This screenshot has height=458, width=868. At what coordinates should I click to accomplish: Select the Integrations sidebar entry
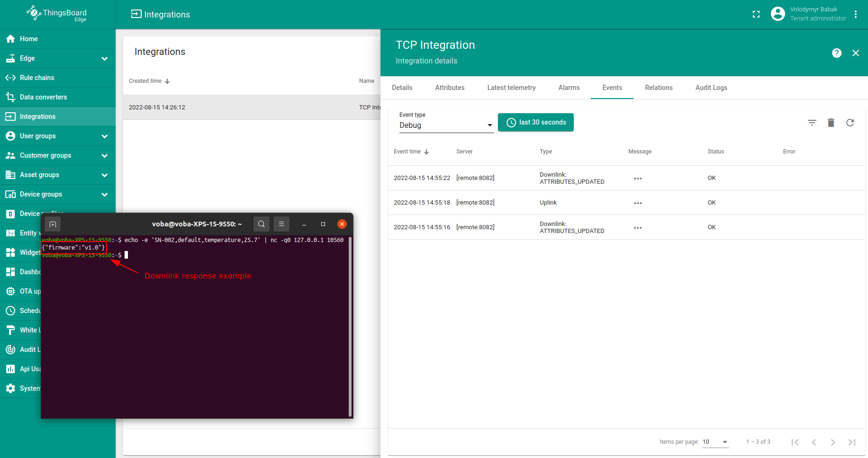[x=58, y=117]
